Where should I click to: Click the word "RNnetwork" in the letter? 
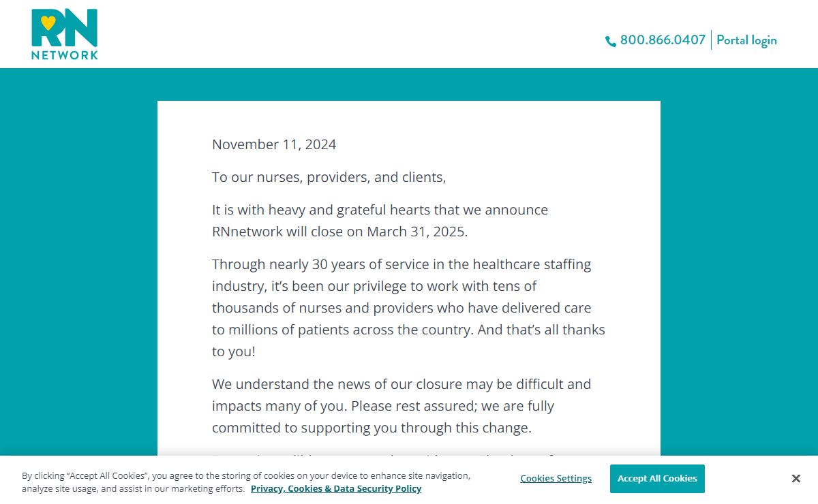point(247,232)
